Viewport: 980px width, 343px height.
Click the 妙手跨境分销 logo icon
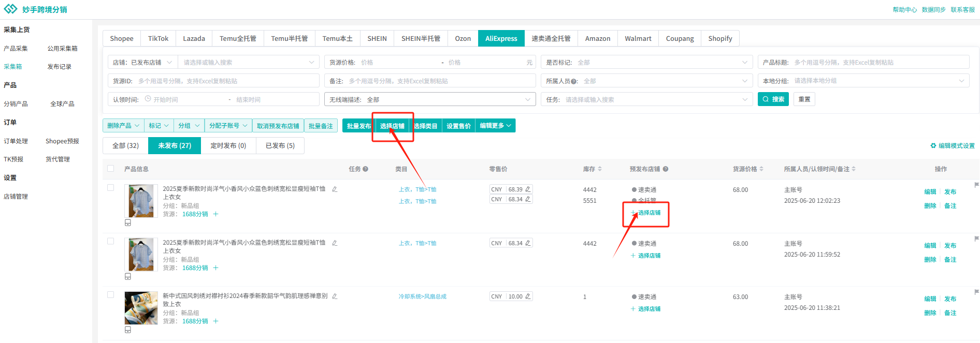point(10,9)
